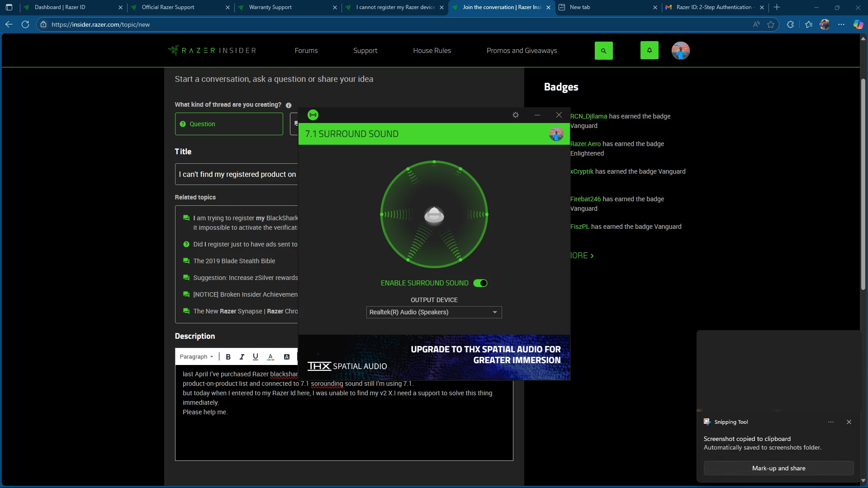Viewport: 868px width, 488px height.
Task: Open the Forums menu
Action: 306,51
